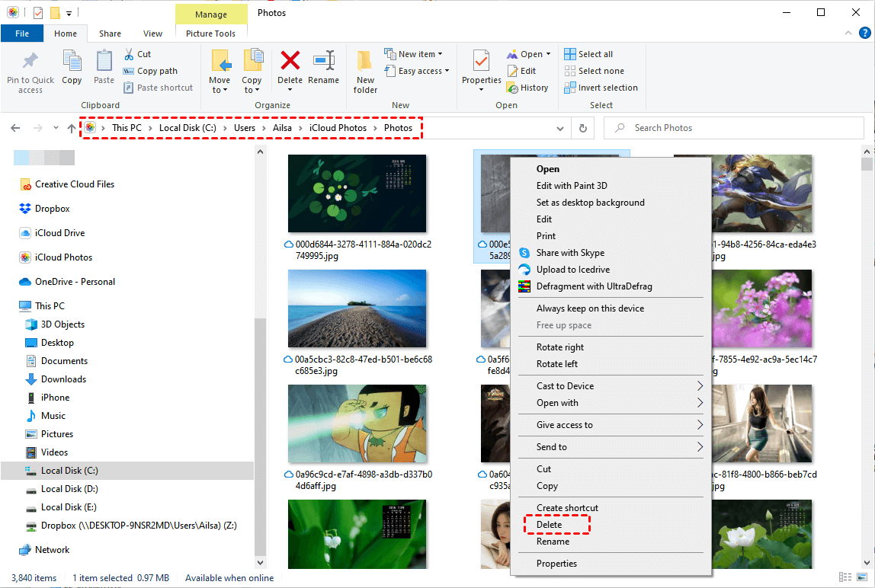Expand the Move to dropdown
The image size is (875, 588).
pyautogui.click(x=220, y=90)
